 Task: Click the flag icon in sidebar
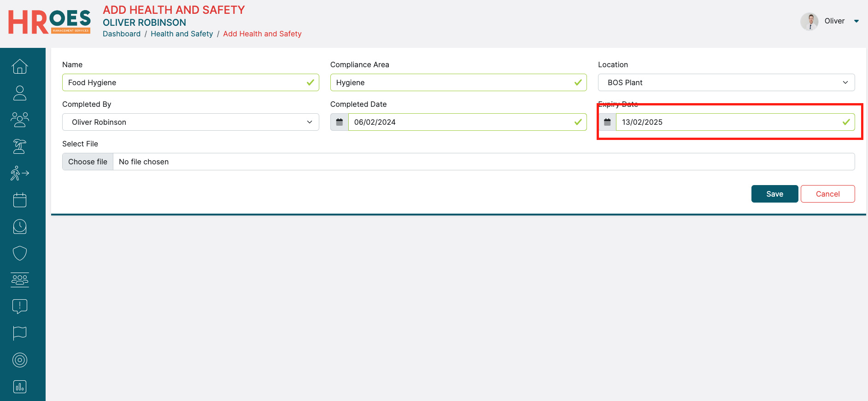[x=20, y=333]
